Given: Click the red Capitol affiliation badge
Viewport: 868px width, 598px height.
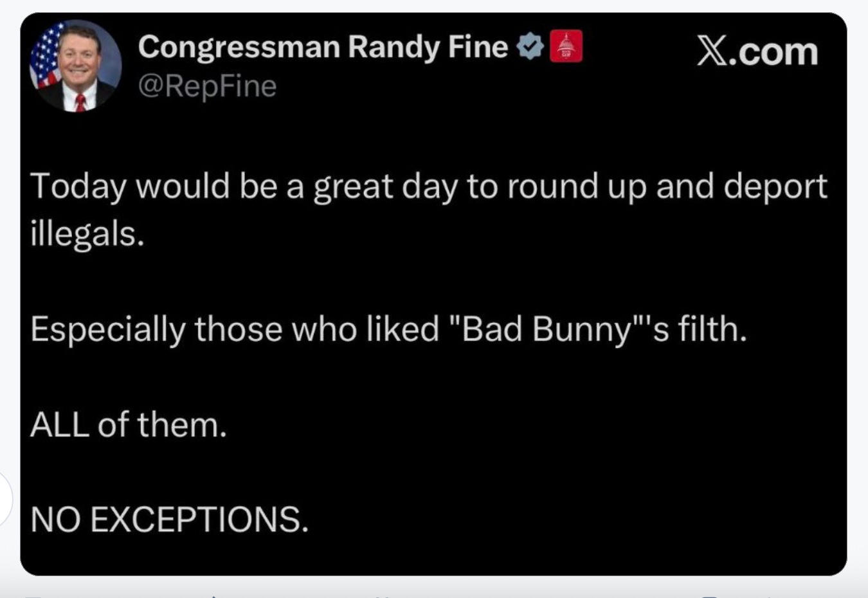Looking at the screenshot, I should pyautogui.click(x=566, y=46).
